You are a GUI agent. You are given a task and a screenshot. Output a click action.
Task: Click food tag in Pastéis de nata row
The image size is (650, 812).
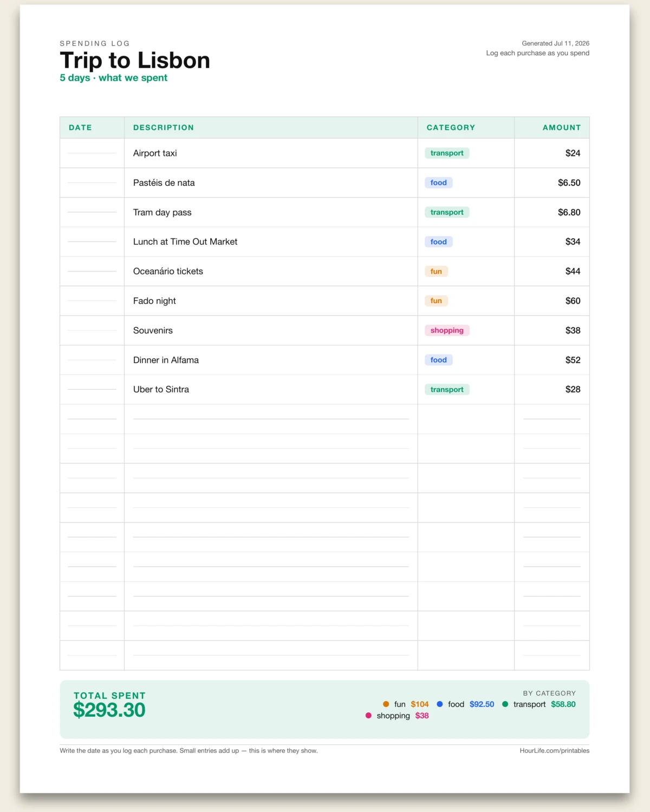point(439,183)
